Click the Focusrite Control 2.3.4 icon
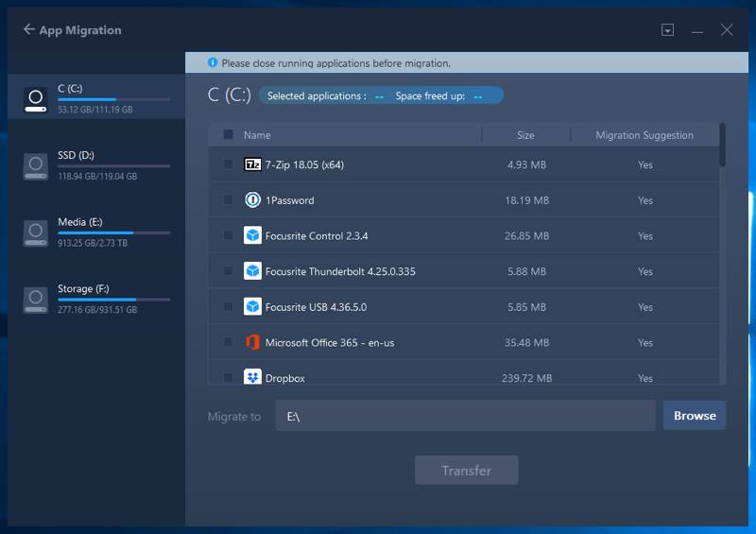This screenshot has width=756, height=534. [252, 235]
